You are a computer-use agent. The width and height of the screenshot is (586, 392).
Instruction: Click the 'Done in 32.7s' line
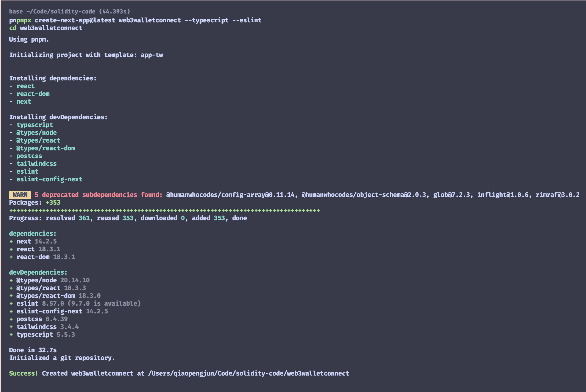[x=33, y=350]
